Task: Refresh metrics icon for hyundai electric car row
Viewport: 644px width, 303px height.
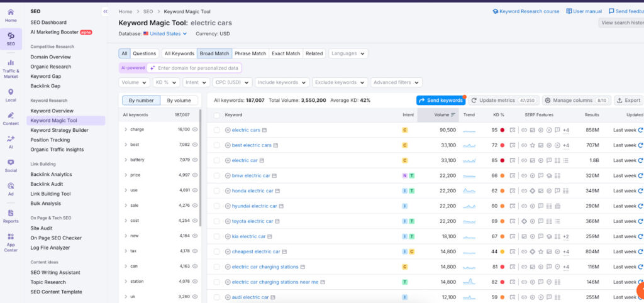Action: (x=640, y=206)
